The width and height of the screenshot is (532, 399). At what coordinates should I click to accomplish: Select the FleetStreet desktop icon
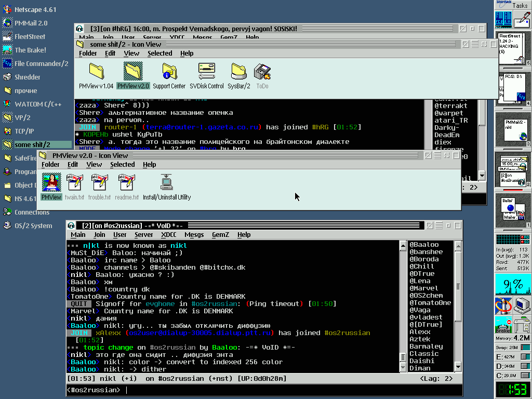[x=24, y=37]
